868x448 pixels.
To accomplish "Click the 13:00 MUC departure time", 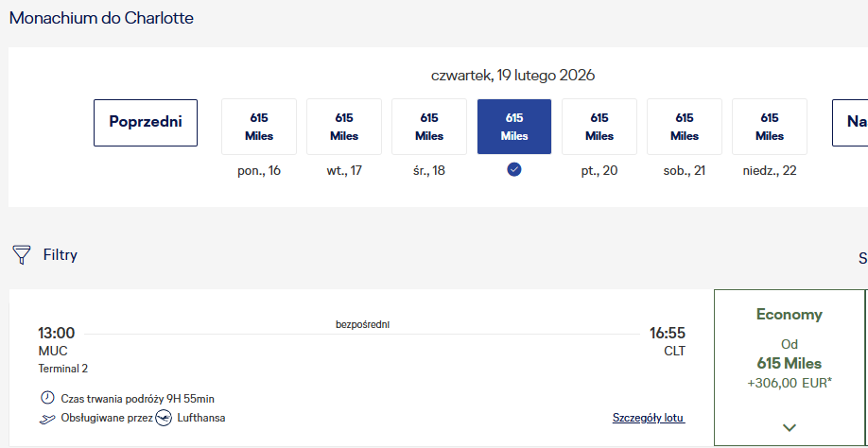I will [56, 333].
